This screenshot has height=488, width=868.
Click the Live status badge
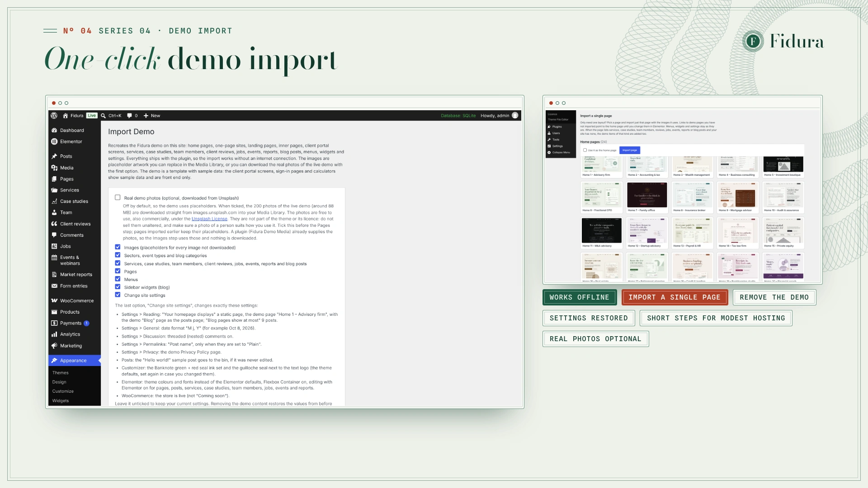pyautogui.click(x=92, y=116)
